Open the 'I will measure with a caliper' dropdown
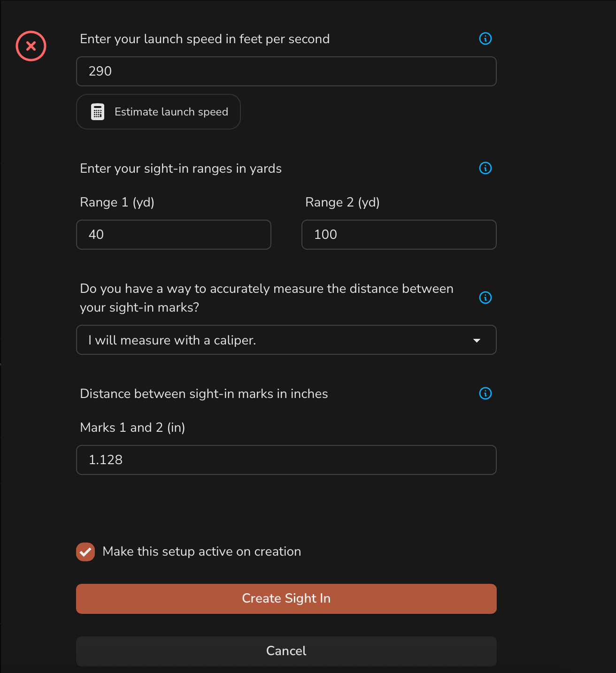The width and height of the screenshot is (616, 673). tap(286, 340)
